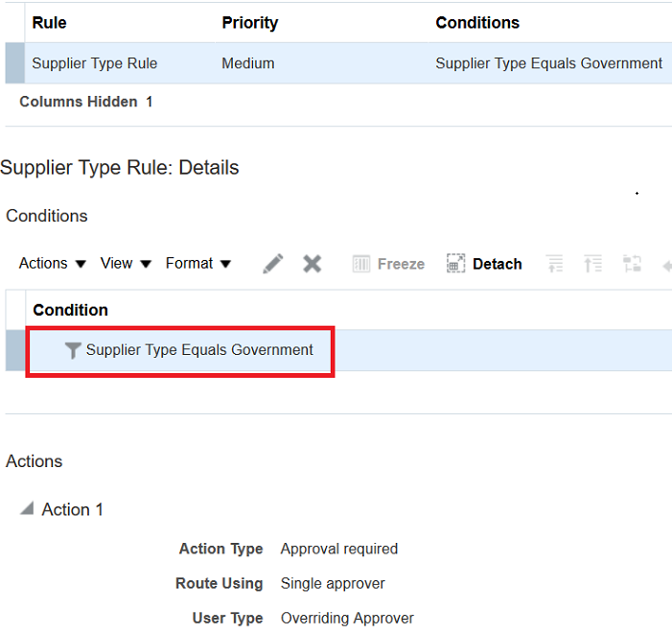672x634 pixels.
Task: Click the Condition column header
Action: coord(70,310)
